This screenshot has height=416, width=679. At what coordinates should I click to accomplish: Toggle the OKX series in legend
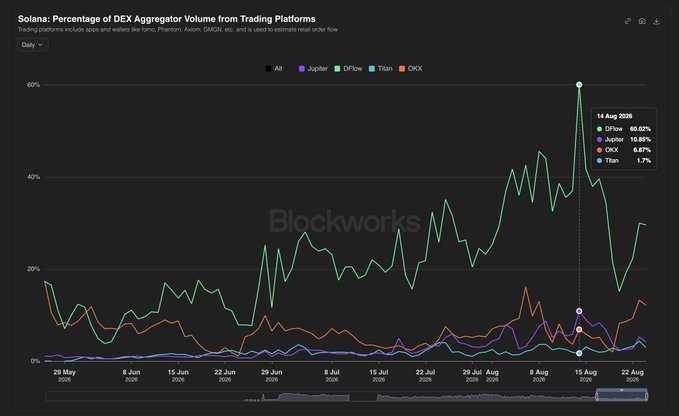point(411,68)
